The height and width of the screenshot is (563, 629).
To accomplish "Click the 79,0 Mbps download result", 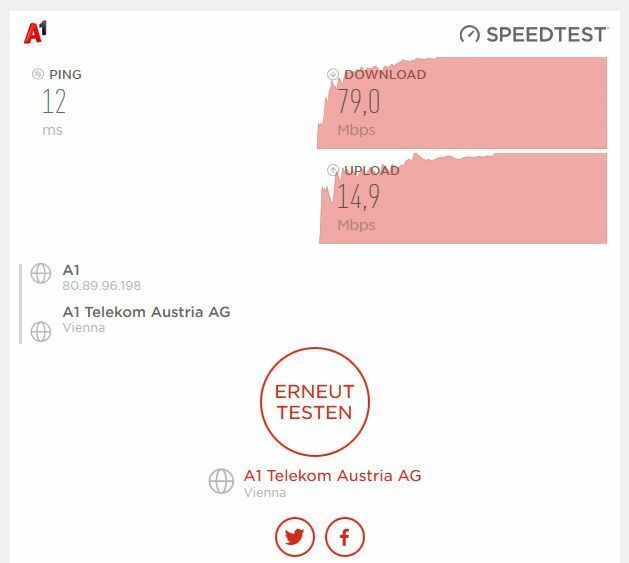I will click(x=359, y=102).
